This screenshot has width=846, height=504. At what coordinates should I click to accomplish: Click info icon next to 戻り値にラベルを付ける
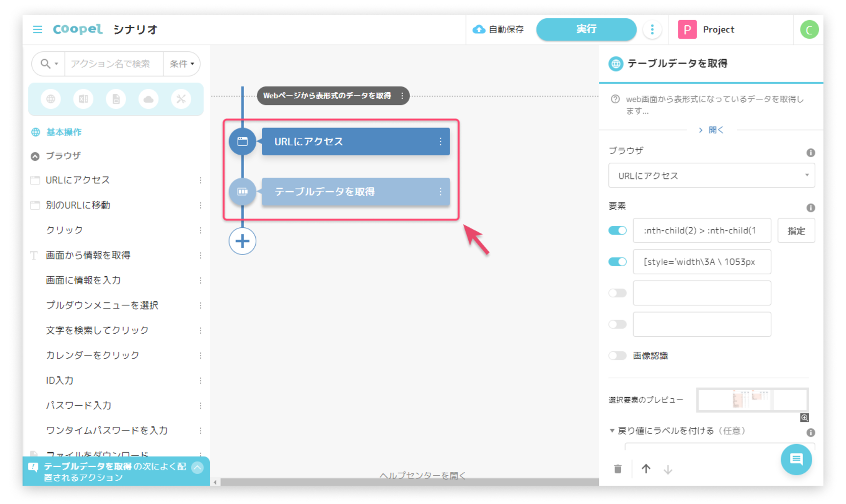(811, 432)
